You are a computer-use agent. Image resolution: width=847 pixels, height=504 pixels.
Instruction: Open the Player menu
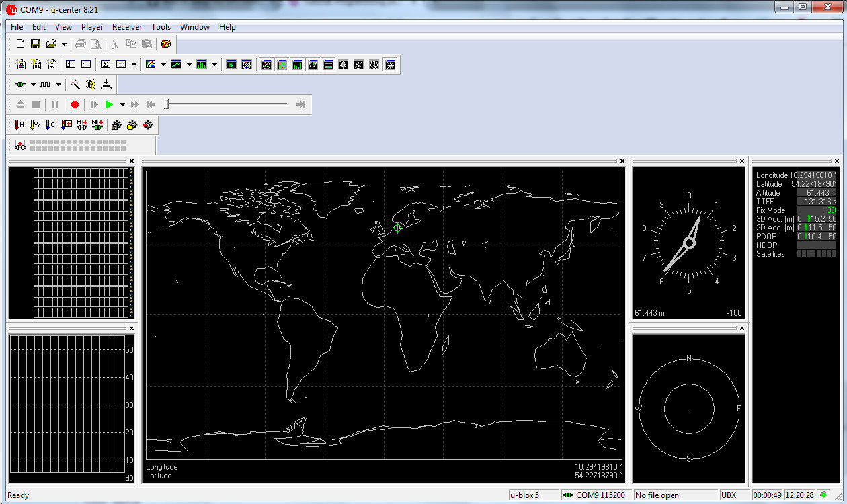point(92,27)
